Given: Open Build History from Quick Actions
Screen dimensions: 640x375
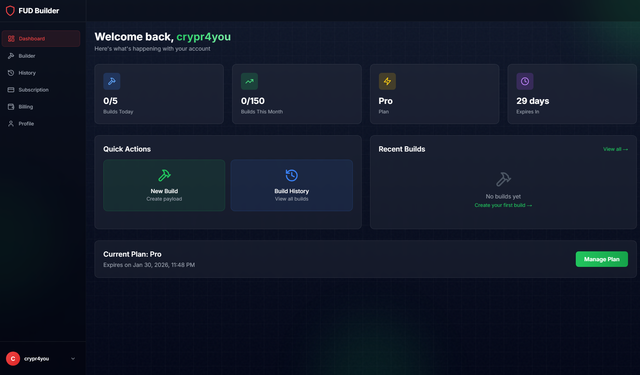Looking at the screenshot, I should click(x=291, y=185).
